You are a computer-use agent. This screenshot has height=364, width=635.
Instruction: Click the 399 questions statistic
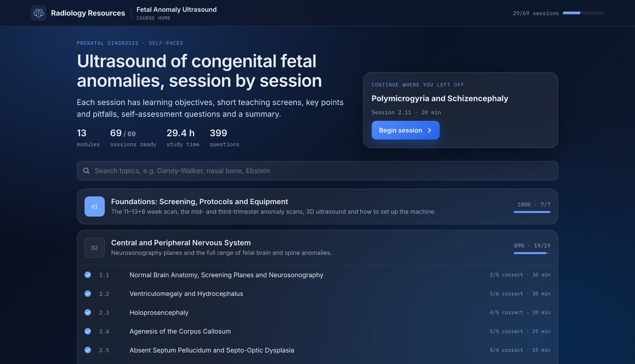(224, 138)
